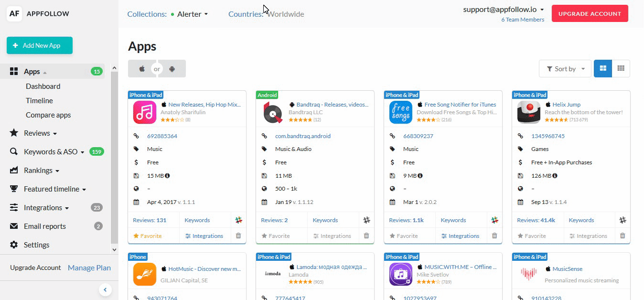
Task: Open Keywords for Bandtraq app
Action: coord(325,220)
